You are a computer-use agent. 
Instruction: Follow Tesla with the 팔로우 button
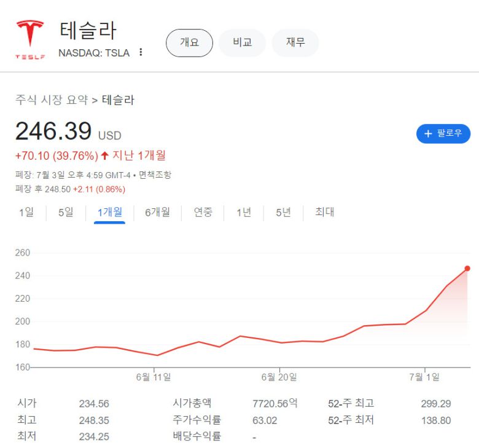coord(443,133)
